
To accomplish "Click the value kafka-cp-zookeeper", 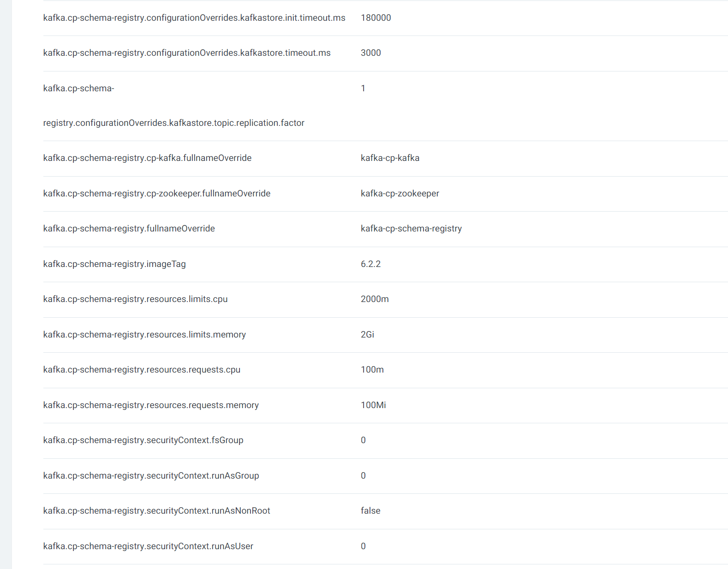I will 400,194.
